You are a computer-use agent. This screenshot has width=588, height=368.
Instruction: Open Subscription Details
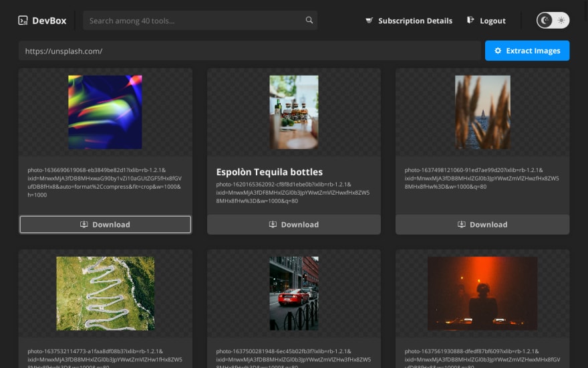coord(415,21)
